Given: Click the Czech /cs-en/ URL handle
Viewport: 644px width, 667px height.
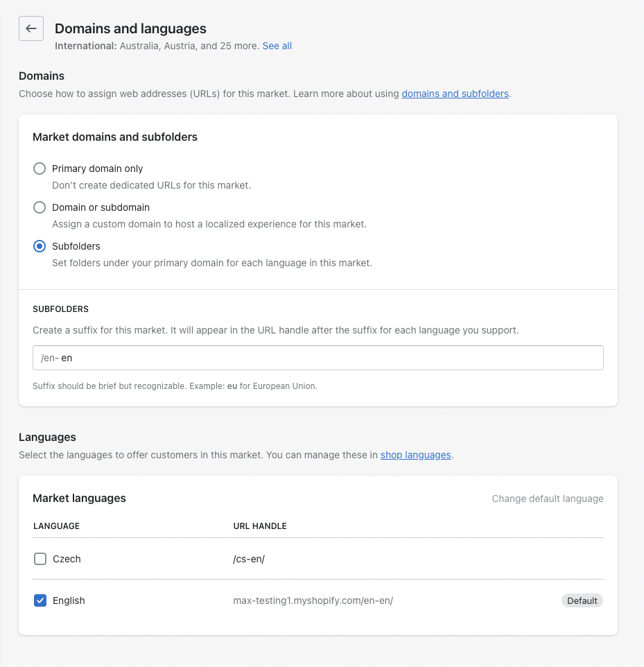Looking at the screenshot, I should (x=249, y=559).
